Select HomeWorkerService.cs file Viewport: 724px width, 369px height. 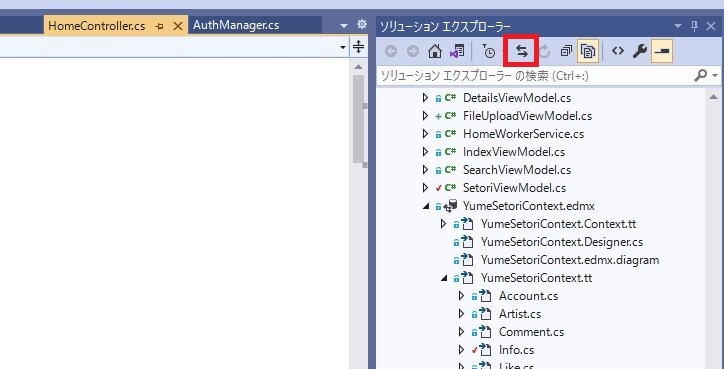click(523, 134)
